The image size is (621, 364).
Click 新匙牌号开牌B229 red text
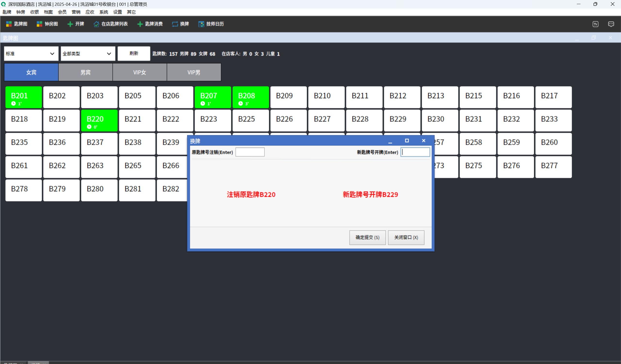point(370,194)
